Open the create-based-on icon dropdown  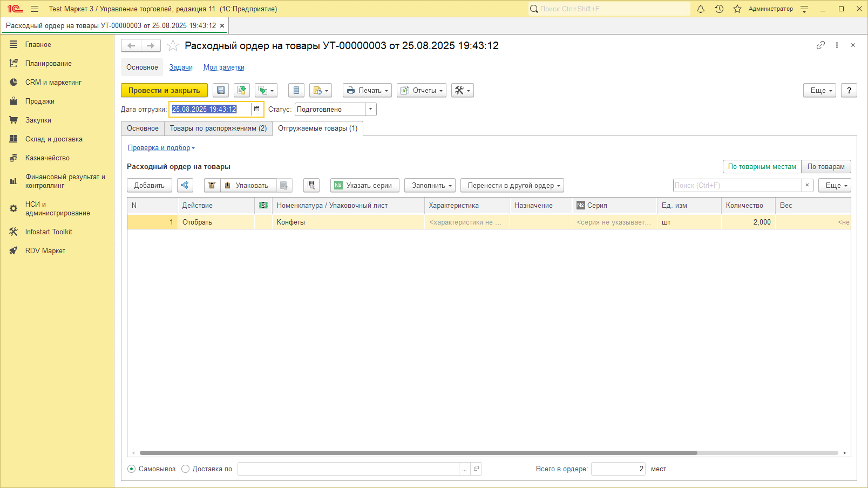pyautogui.click(x=266, y=90)
